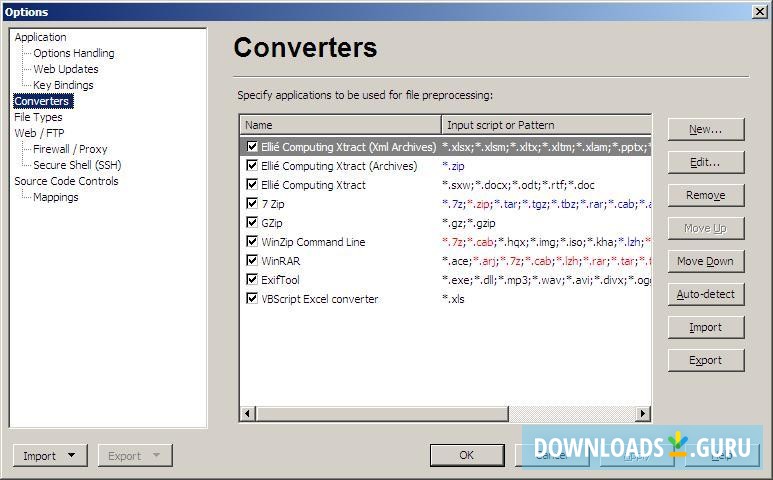Click the Move Up button

point(705,228)
